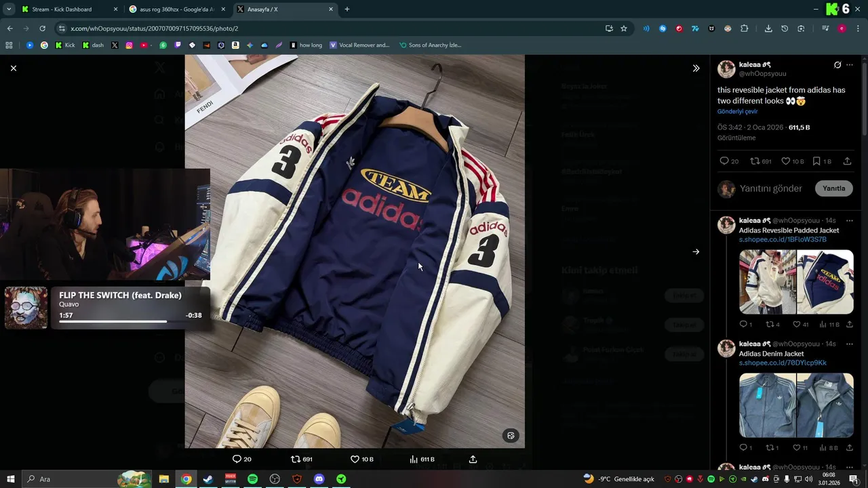Open more options for kaleaa's main post
This screenshot has width=868, height=488.
(850, 65)
